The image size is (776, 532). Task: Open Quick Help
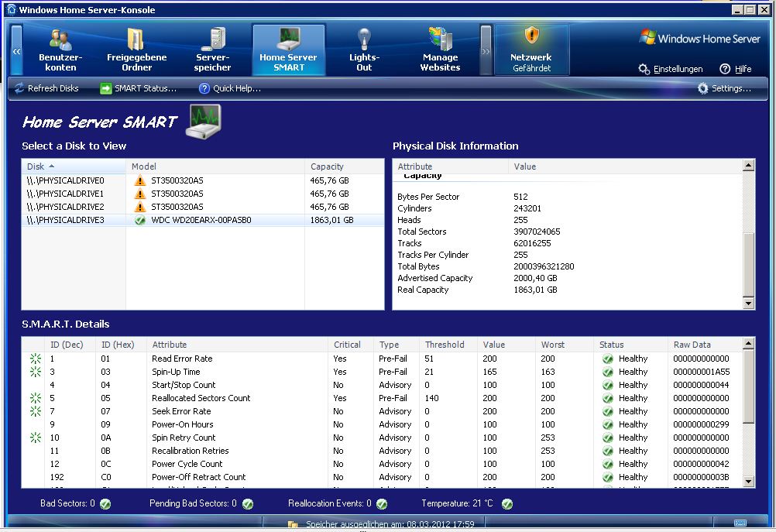pyautogui.click(x=230, y=88)
